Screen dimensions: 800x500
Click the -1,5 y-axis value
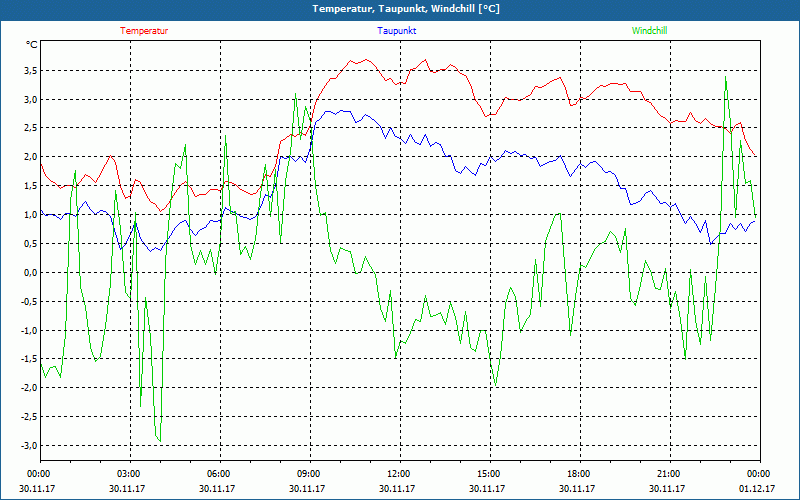coord(29,359)
